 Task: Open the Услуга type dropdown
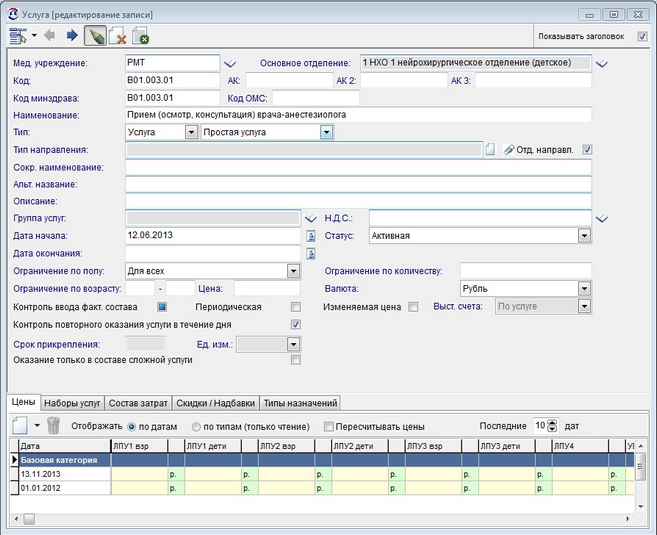(x=191, y=132)
